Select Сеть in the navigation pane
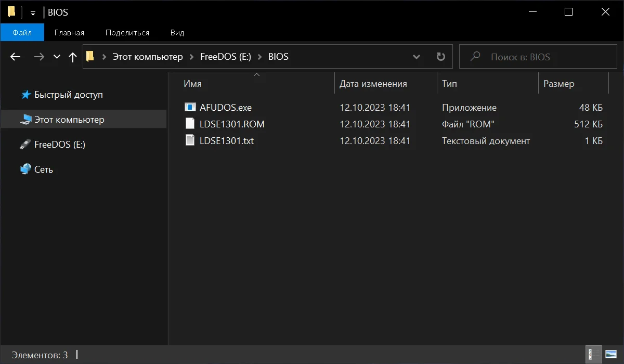The width and height of the screenshot is (624, 364). [43, 170]
